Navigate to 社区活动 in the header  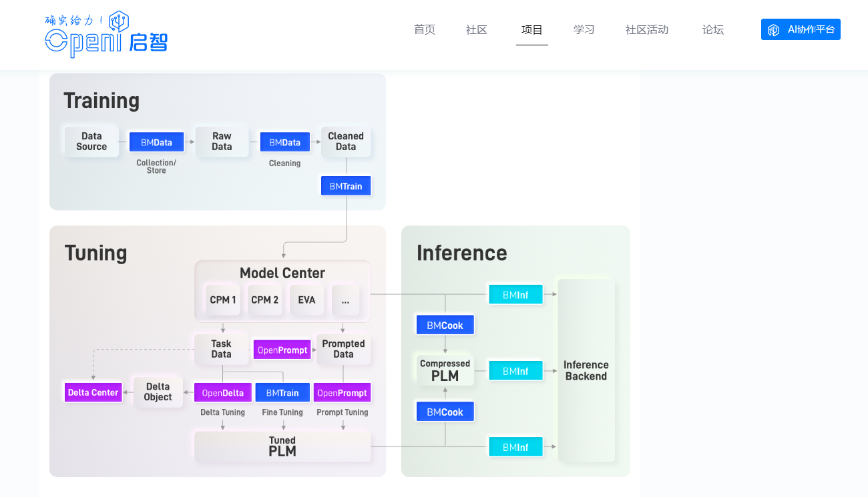tap(647, 29)
